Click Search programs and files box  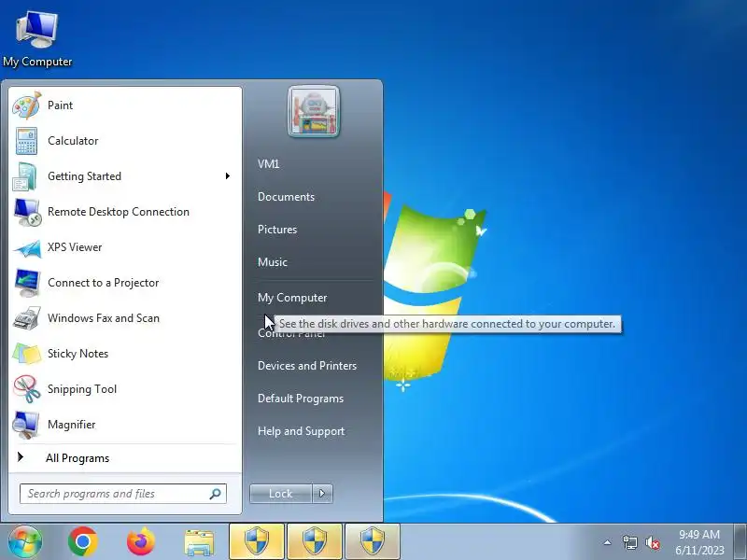tap(123, 494)
